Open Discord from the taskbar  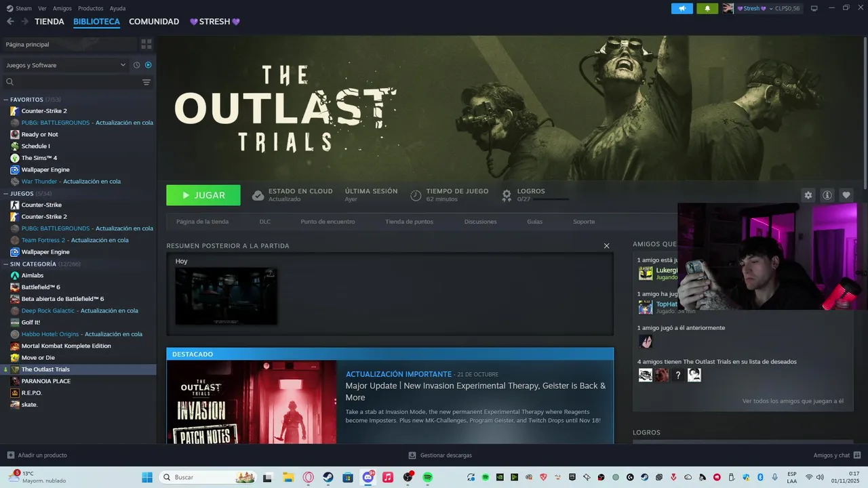click(368, 477)
